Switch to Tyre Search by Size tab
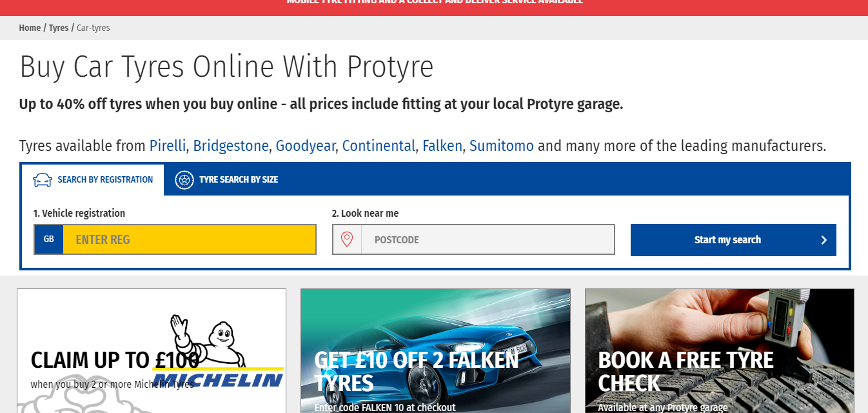Image resolution: width=868 pixels, height=413 pixels. [227, 179]
